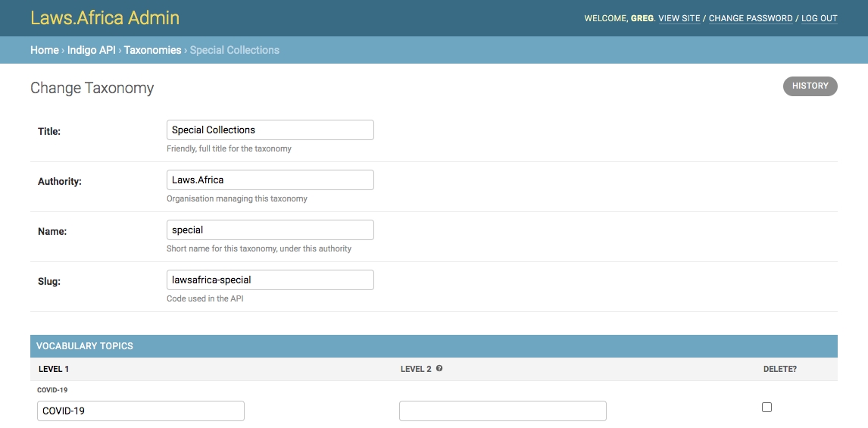Click the Vocabulary Topics section header
868x428 pixels.
pos(85,346)
